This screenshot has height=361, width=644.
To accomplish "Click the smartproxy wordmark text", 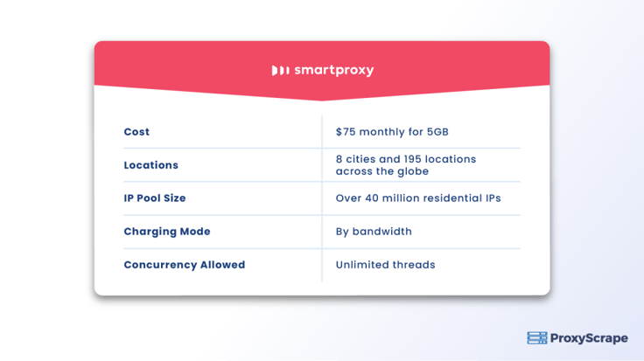I will click(x=333, y=70).
